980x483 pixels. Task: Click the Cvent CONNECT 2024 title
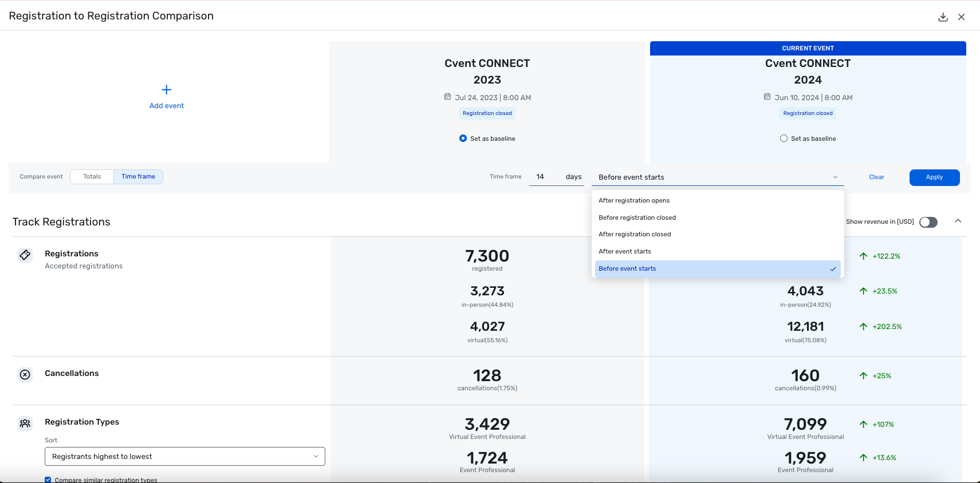click(808, 72)
